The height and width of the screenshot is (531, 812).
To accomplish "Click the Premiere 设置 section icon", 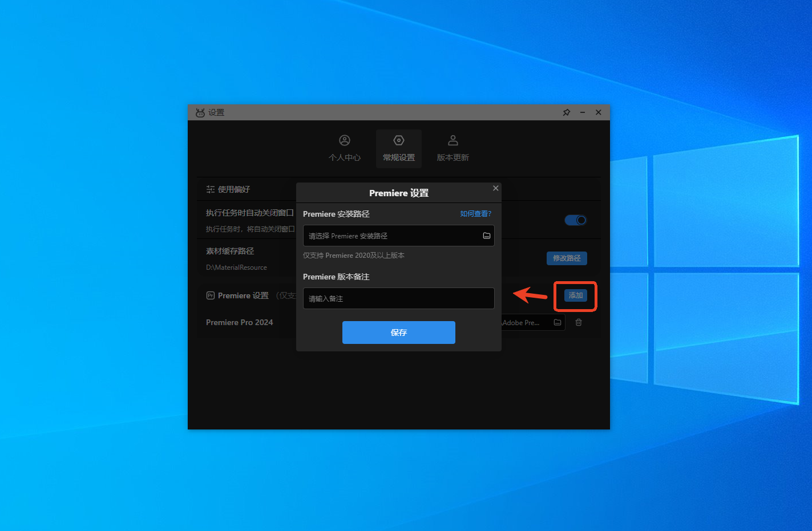I will (x=211, y=295).
